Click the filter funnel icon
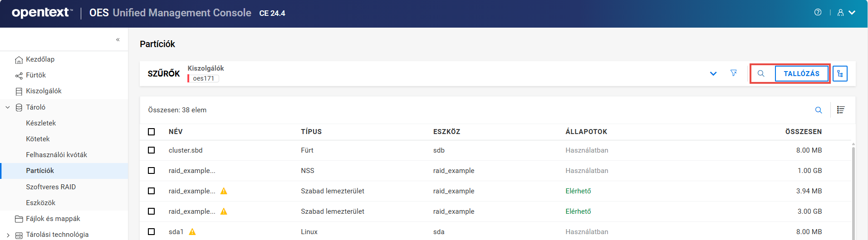The width and height of the screenshot is (868, 240). pos(734,73)
